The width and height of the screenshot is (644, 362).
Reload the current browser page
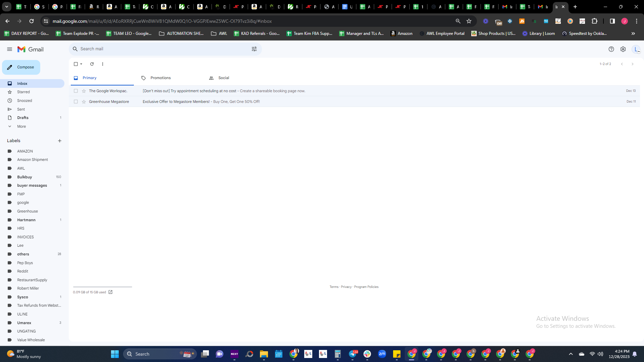[32, 21]
